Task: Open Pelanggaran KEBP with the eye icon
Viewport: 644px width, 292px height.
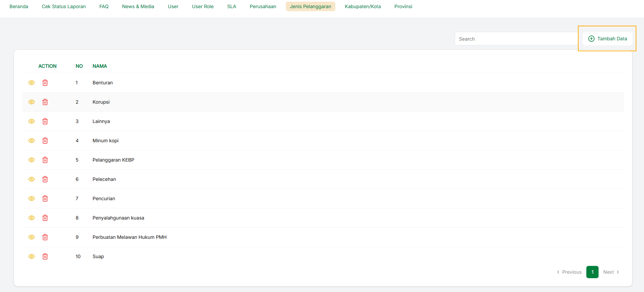Action: click(x=32, y=160)
